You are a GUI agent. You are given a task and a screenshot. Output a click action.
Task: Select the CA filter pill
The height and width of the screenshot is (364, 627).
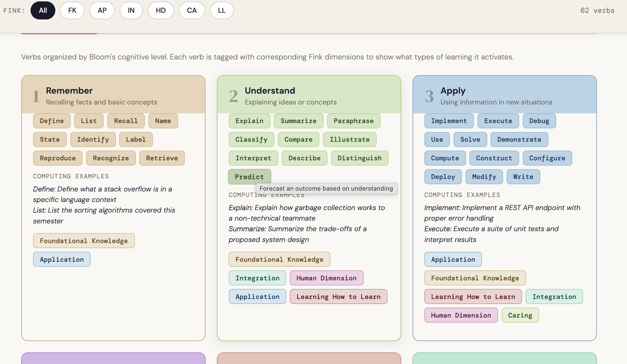[x=192, y=10]
